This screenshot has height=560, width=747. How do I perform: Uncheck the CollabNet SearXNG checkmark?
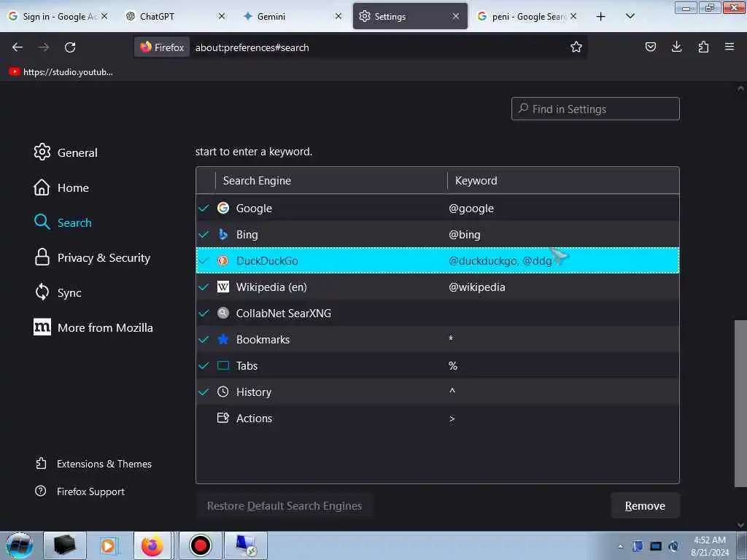(x=204, y=313)
